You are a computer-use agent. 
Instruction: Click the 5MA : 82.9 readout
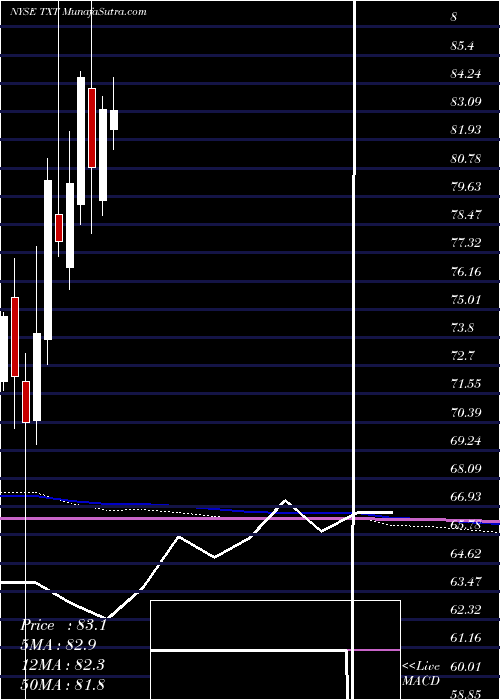[x=58, y=645]
